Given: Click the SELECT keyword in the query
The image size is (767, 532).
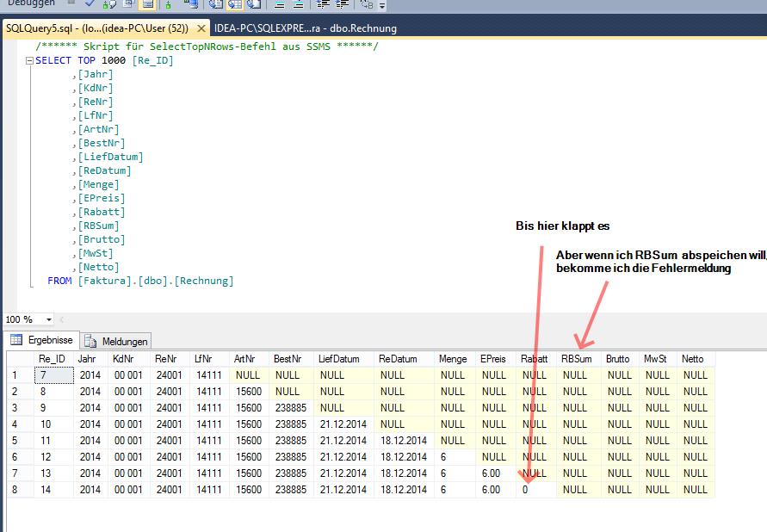Looking at the screenshot, I should pyautogui.click(x=53, y=60).
